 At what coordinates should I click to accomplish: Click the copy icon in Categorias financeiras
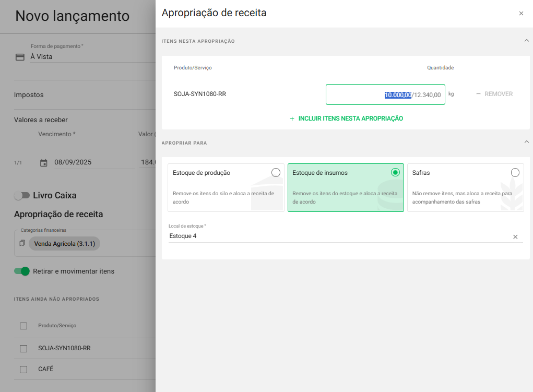click(22, 243)
